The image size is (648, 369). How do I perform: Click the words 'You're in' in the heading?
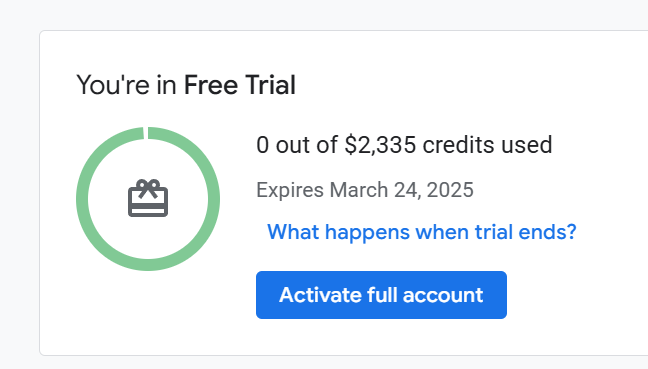pyautogui.click(x=126, y=85)
